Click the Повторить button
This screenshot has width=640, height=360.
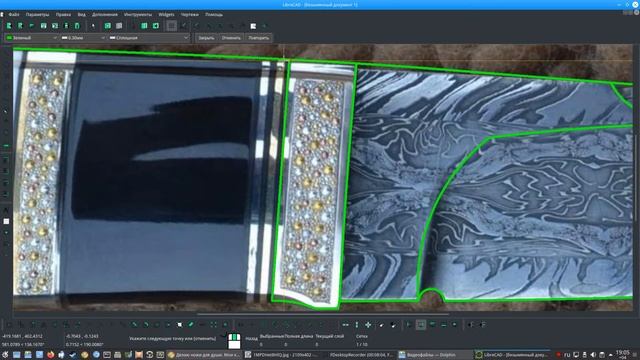tap(259, 38)
